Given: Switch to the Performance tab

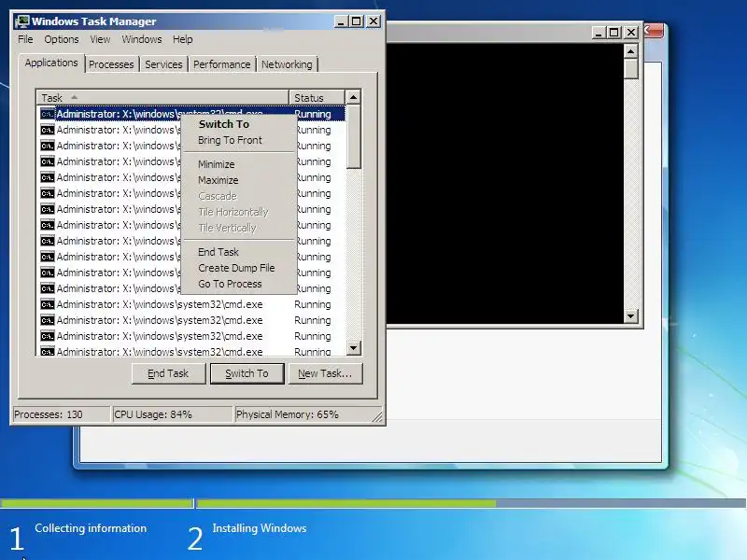Looking at the screenshot, I should 221,64.
